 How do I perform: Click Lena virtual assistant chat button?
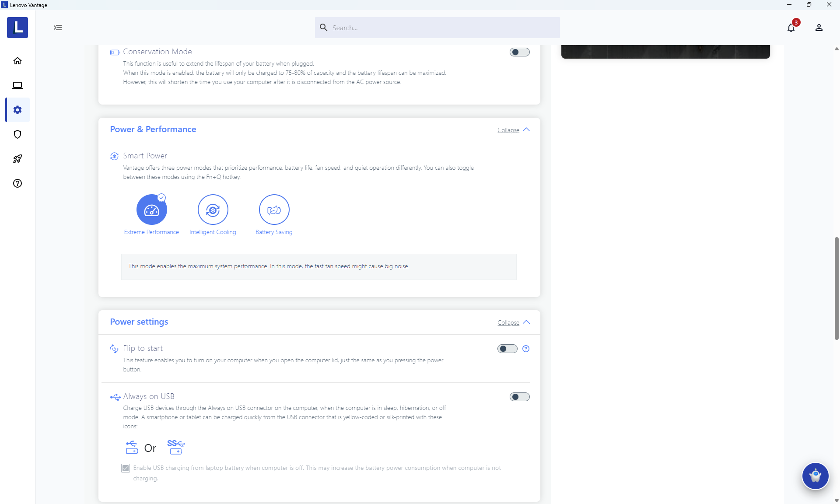click(x=815, y=476)
